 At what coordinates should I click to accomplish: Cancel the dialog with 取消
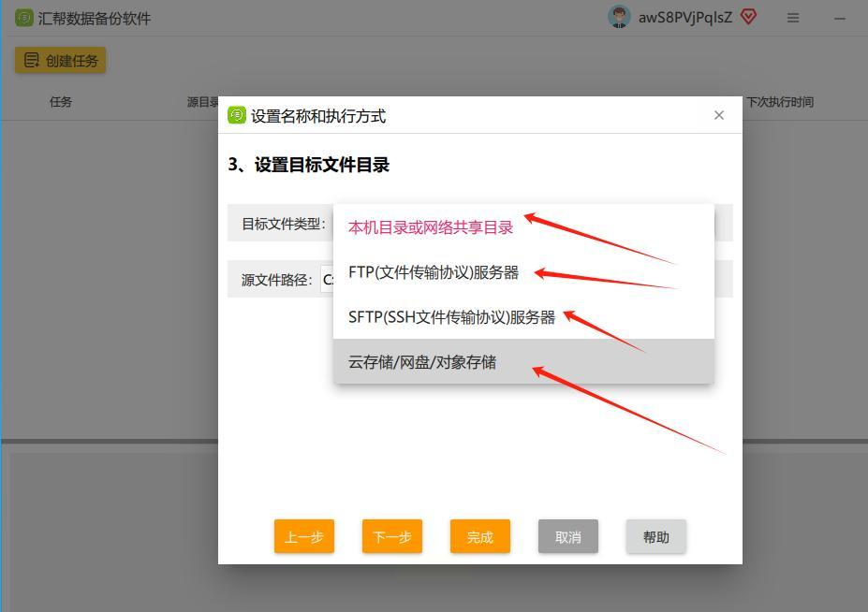568,536
